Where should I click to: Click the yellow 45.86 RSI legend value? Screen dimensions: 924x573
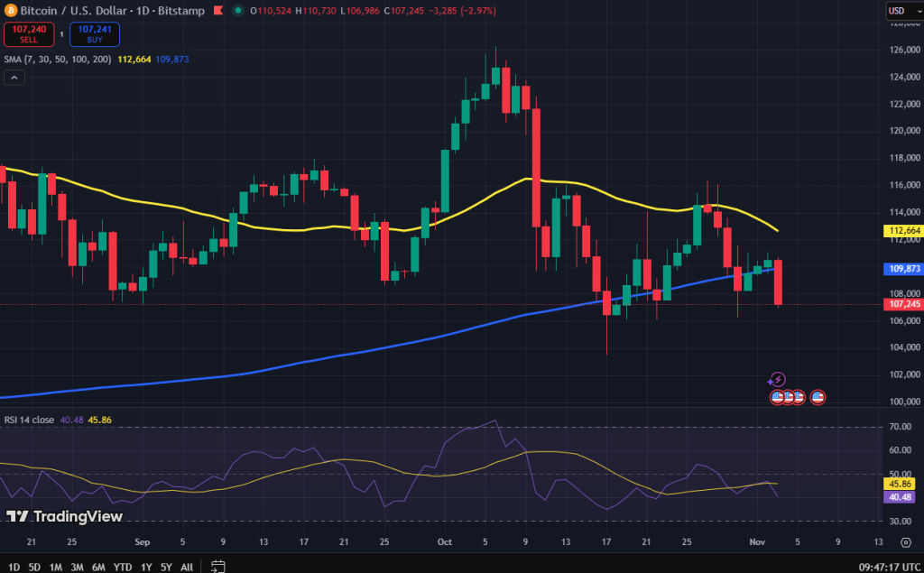99,420
